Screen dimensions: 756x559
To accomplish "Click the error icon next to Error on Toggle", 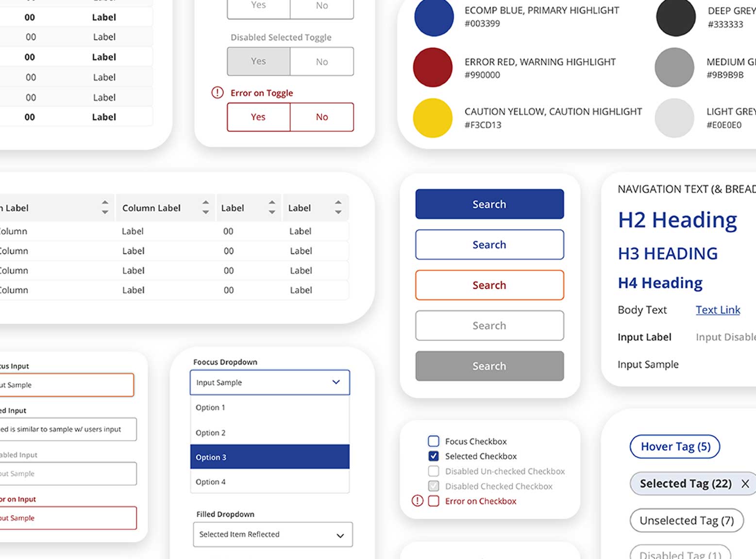I will (x=218, y=93).
